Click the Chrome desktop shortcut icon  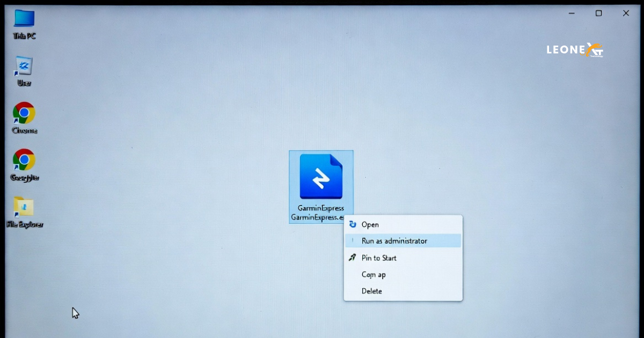click(24, 113)
